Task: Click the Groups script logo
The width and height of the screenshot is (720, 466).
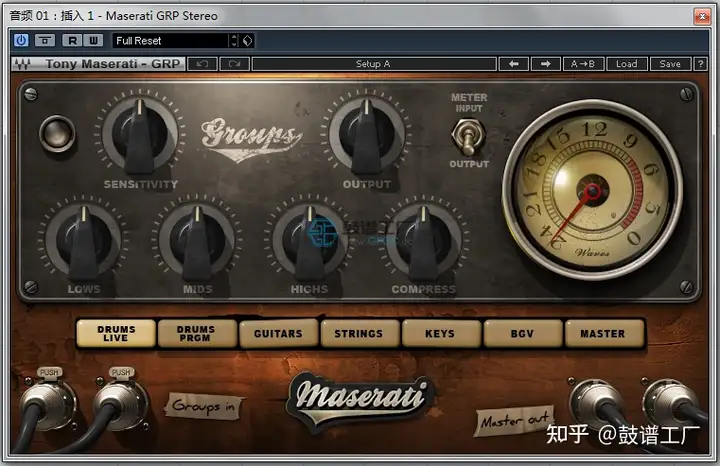Action: click(251, 139)
